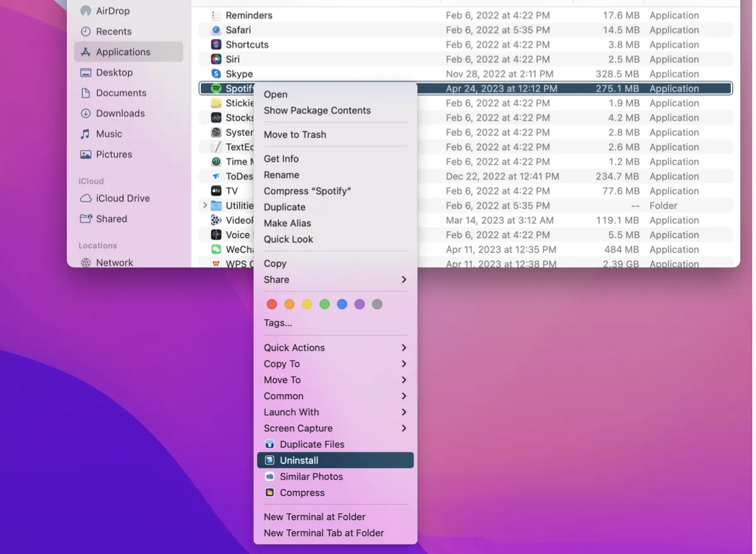Select the Reminders row in file list
The image size is (756, 554).
click(249, 15)
